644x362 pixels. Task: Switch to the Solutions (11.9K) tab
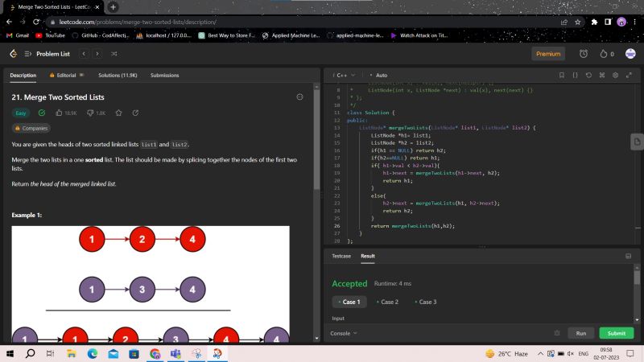coord(118,75)
